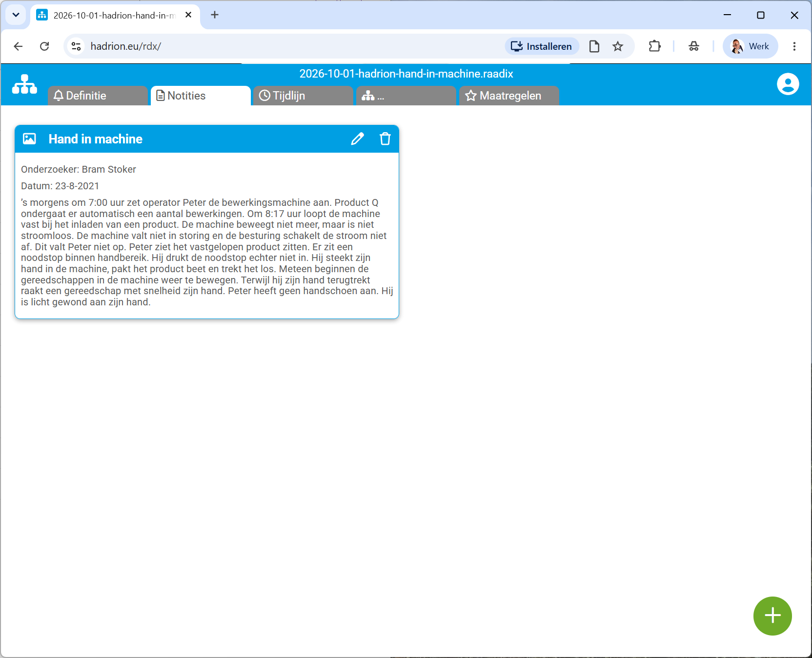Close the 2026-10-01-hadrion browser tab
This screenshot has width=812, height=658.
188,15
